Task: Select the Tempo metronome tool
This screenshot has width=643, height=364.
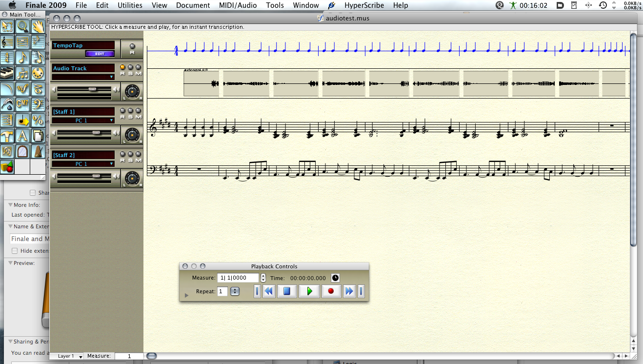Action: [38, 151]
